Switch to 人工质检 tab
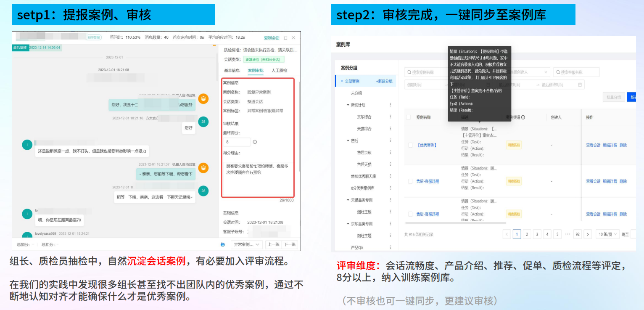The height and width of the screenshot is (310, 644). pos(280,70)
